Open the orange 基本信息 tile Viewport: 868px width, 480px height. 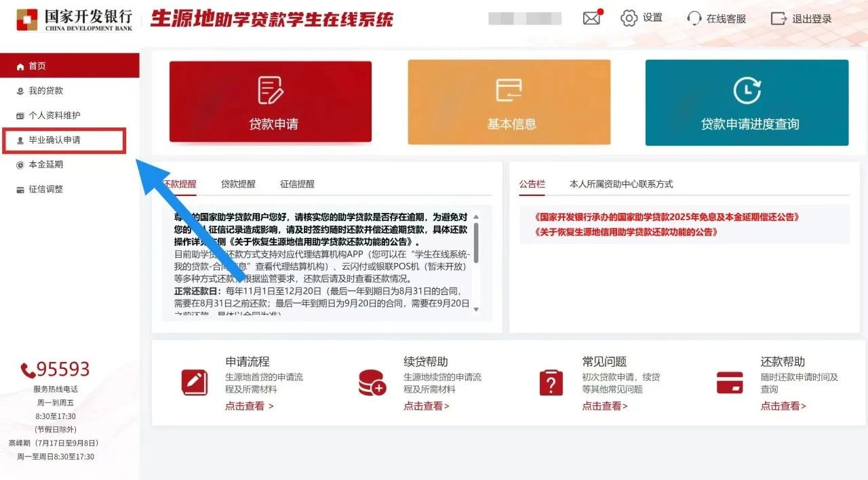click(x=509, y=102)
